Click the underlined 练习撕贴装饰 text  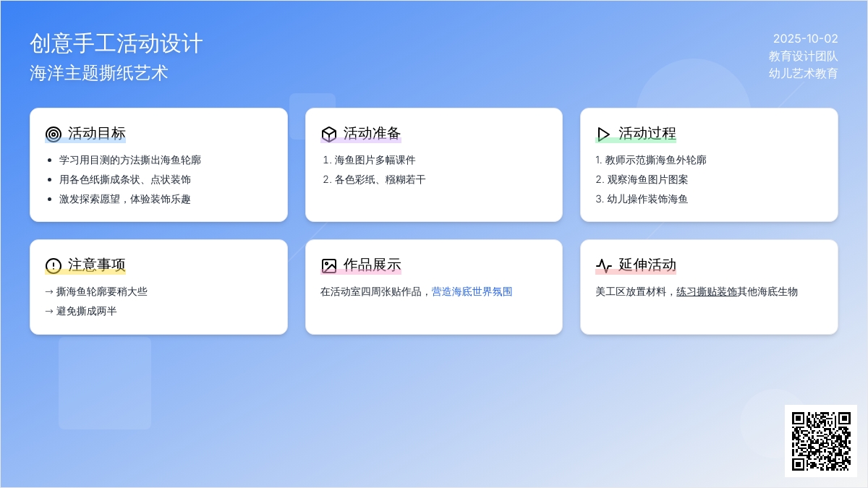tap(706, 291)
